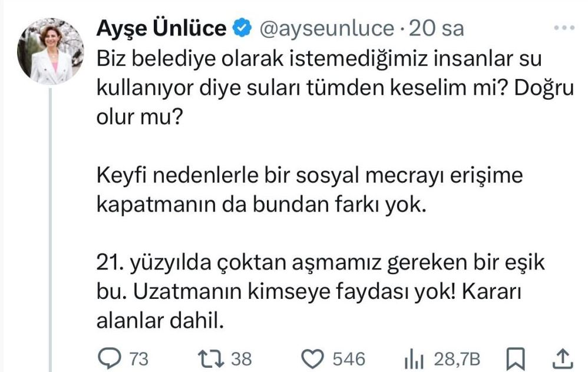Viewport: 588px width, 372px height.
Task: Tap the share upload arrow icon
Action: (562, 358)
